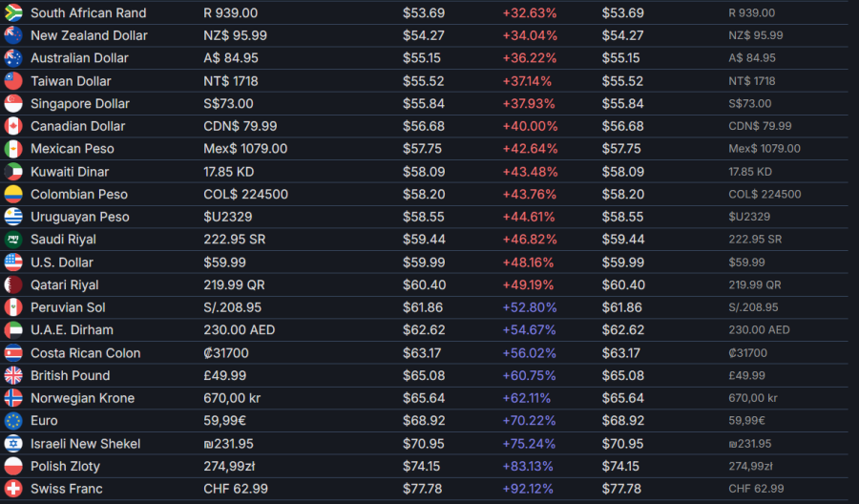Click the New Zealand flag icon

click(13, 35)
